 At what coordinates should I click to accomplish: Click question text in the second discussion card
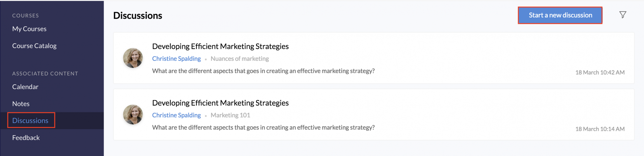(263, 128)
